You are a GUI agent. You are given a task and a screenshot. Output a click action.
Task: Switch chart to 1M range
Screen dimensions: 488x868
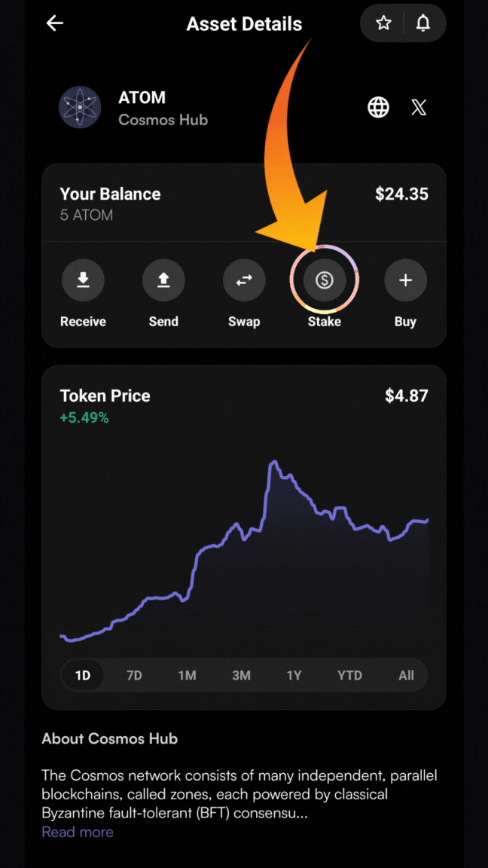click(187, 675)
